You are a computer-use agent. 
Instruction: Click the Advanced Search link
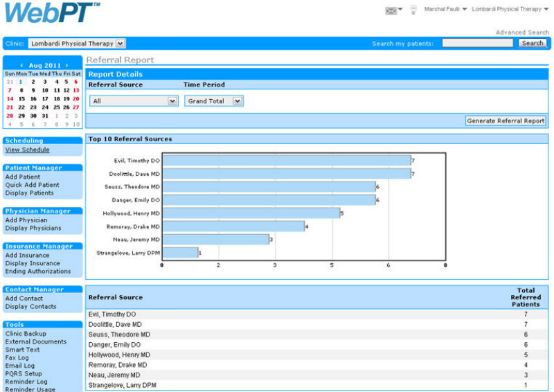click(x=522, y=33)
